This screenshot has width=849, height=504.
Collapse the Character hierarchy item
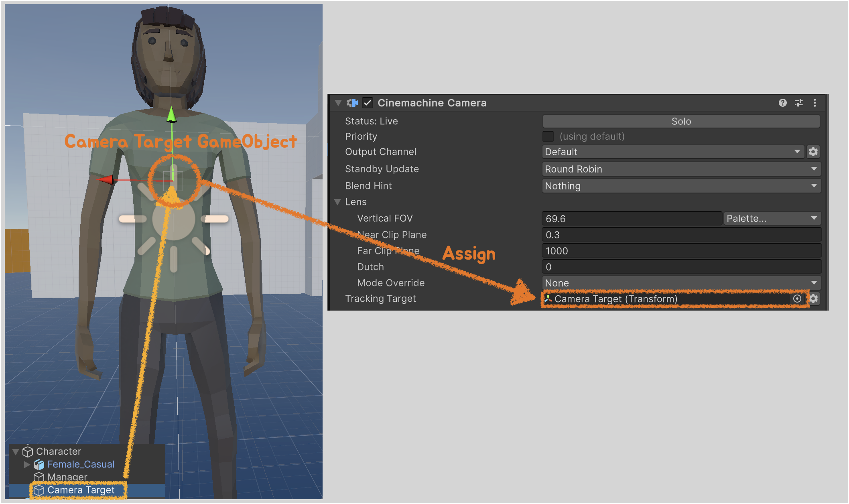16,451
